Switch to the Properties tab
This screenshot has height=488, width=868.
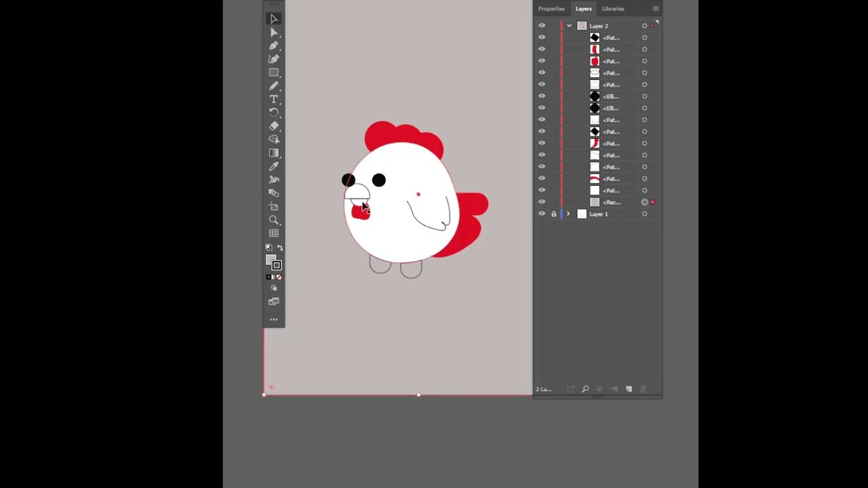click(551, 9)
